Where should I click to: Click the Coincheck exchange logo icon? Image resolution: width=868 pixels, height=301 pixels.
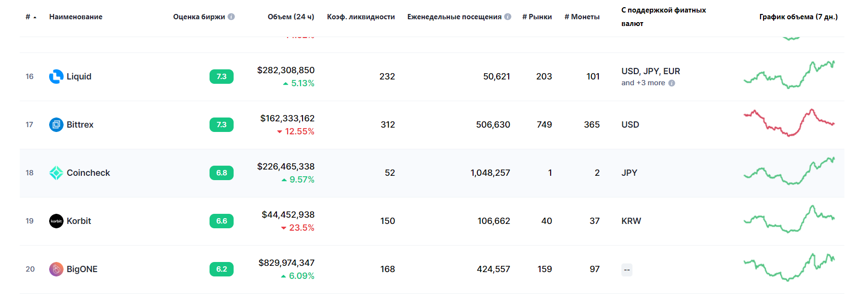coord(56,173)
